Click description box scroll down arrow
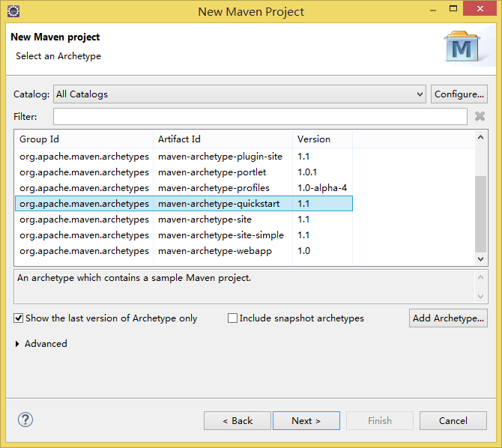502x448 pixels. [480, 297]
